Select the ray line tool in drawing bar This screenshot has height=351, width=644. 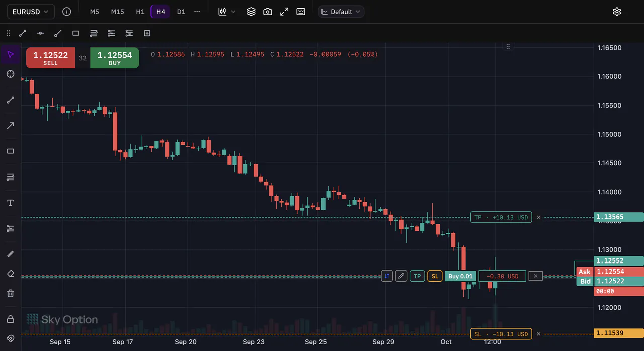click(x=58, y=33)
